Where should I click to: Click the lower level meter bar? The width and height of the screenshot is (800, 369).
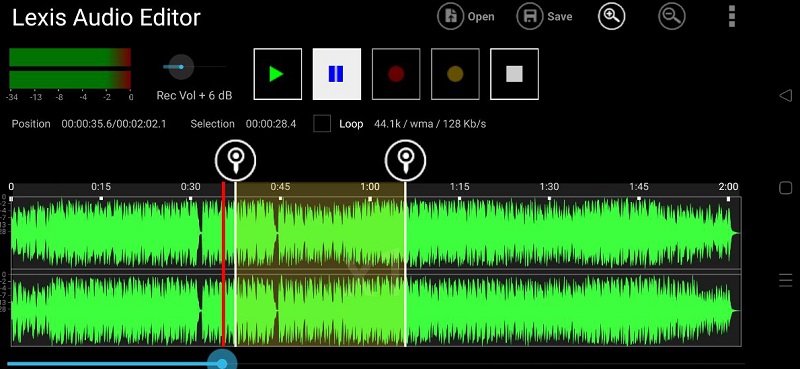coord(70,80)
